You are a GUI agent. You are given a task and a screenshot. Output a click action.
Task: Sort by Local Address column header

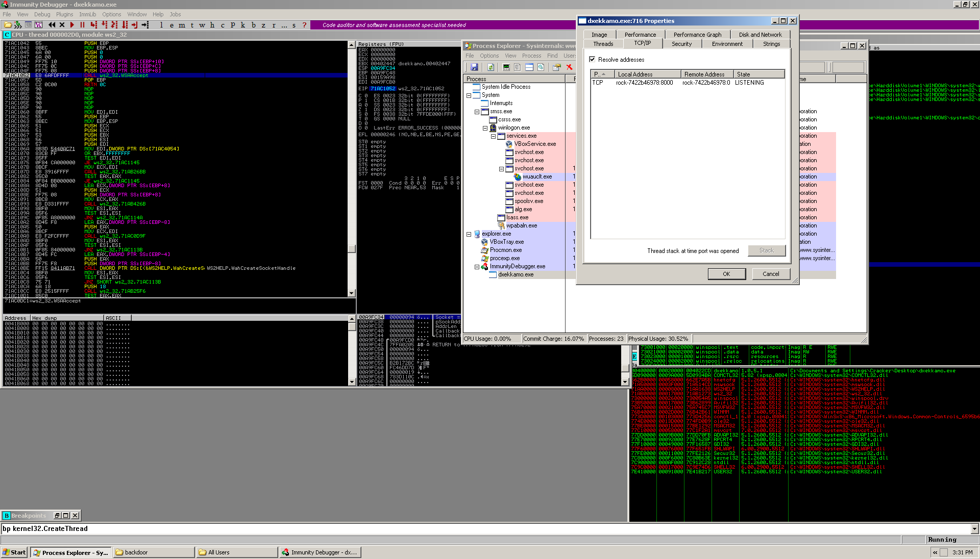pos(647,74)
